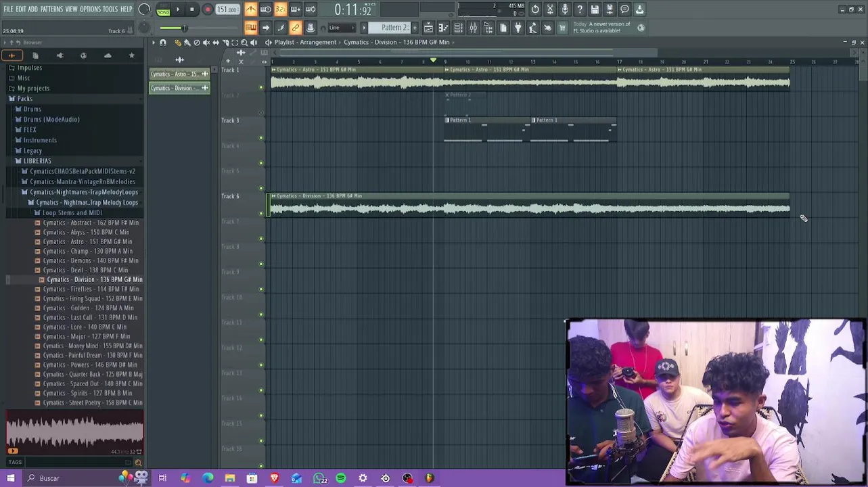The height and width of the screenshot is (487, 868).
Task: Open the Mixer icon
Action: 473,28
